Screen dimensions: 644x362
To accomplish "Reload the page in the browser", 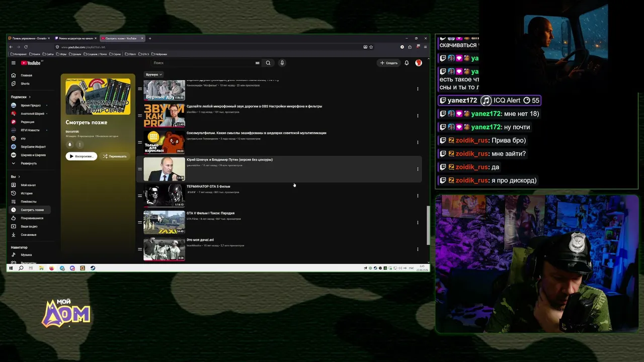I will coord(26,47).
